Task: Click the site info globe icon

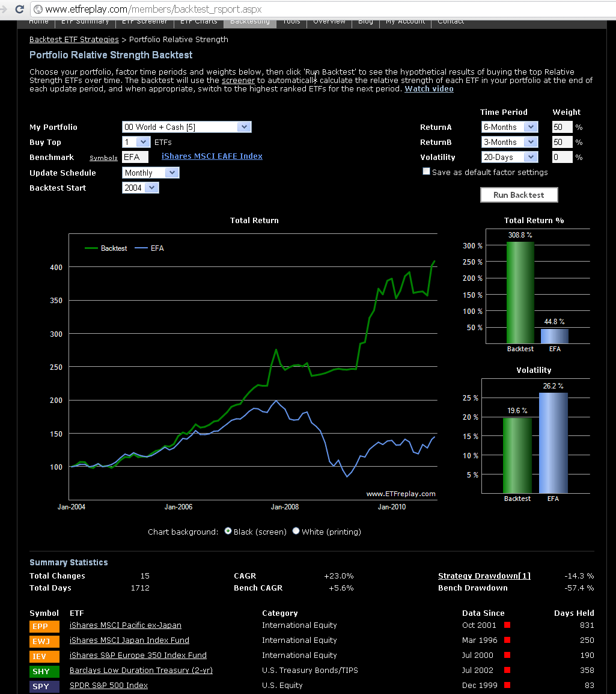Action: (38, 9)
